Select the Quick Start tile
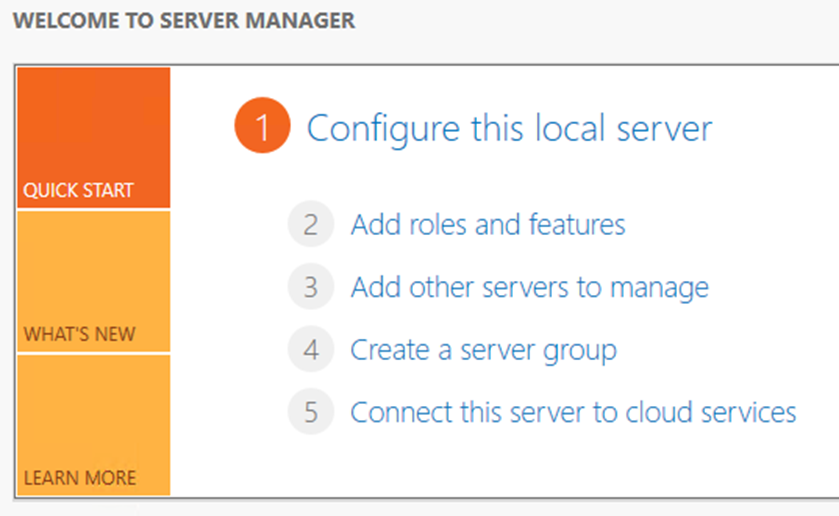 click(94, 138)
